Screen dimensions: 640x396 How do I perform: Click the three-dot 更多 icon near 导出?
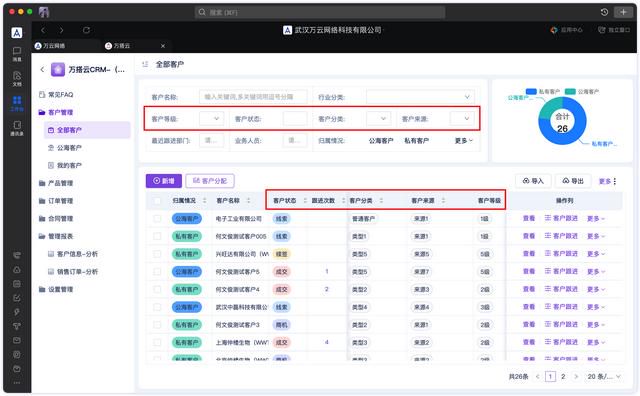615,181
